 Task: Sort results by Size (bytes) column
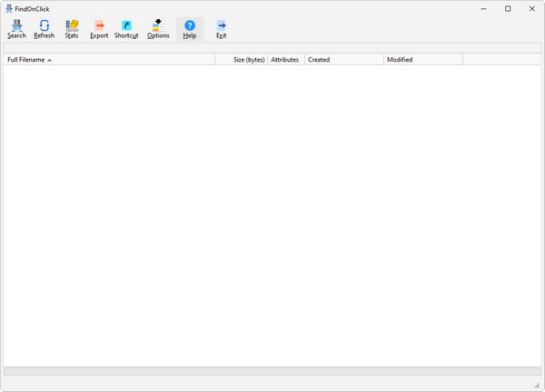click(x=242, y=60)
